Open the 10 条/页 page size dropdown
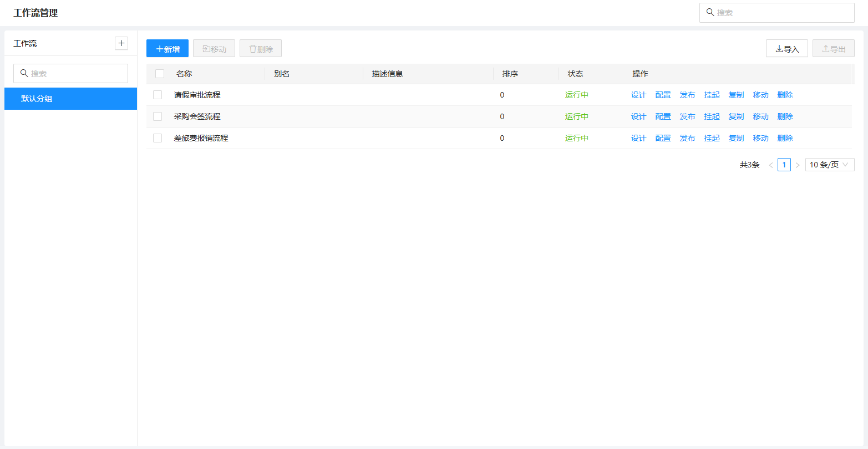The image size is (868, 449). [x=829, y=165]
